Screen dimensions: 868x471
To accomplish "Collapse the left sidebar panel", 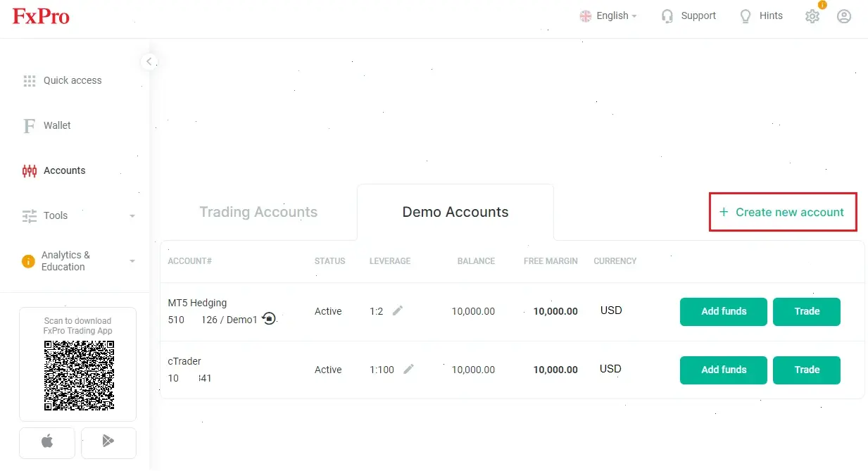I will tap(149, 62).
